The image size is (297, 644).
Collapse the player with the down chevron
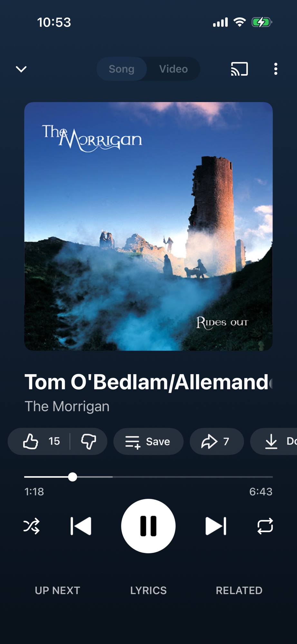coord(21,69)
